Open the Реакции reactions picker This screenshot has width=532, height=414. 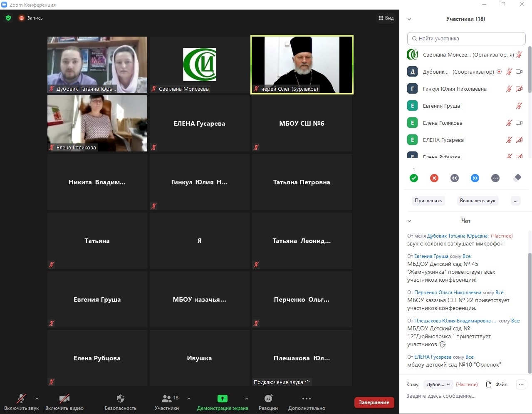pos(268,402)
